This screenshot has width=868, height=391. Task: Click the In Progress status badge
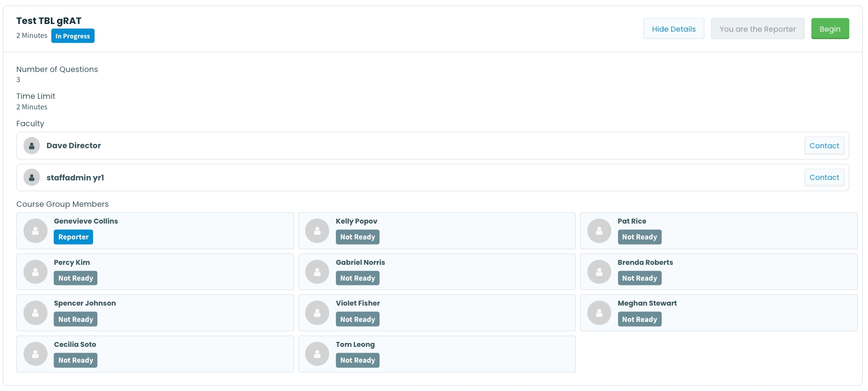pyautogui.click(x=72, y=36)
